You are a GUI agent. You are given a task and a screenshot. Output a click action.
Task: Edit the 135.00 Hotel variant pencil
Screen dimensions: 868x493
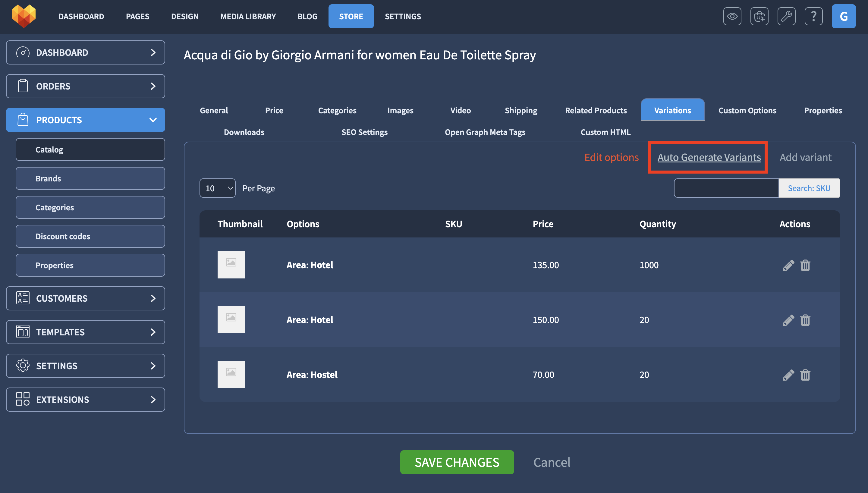click(788, 265)
